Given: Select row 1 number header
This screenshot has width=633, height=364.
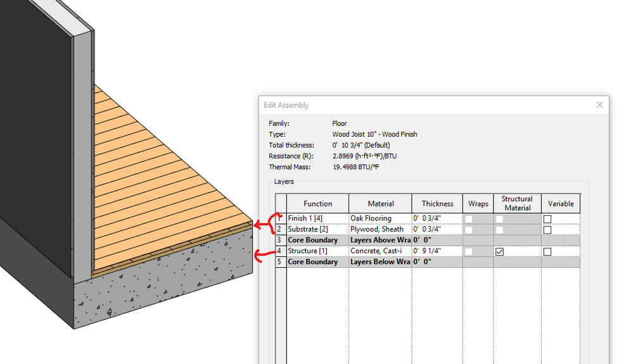Looking at the screenshot, I should [281, 218].
